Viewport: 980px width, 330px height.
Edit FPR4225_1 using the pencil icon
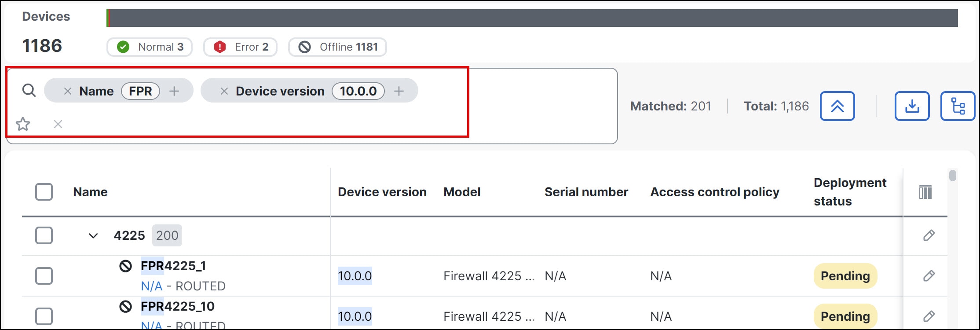pyautogui.click(x=929, y=276)
